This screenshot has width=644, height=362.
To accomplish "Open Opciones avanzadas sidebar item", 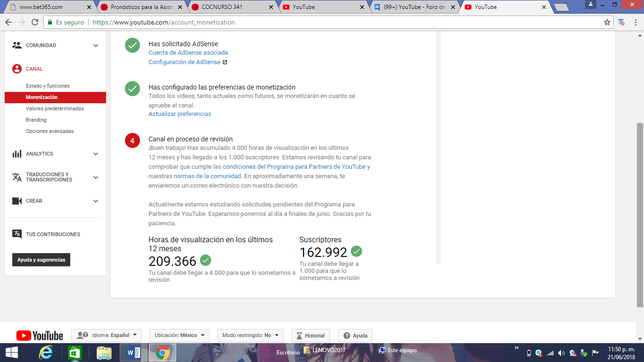I will pyautogui.click(x=50, y=131).
